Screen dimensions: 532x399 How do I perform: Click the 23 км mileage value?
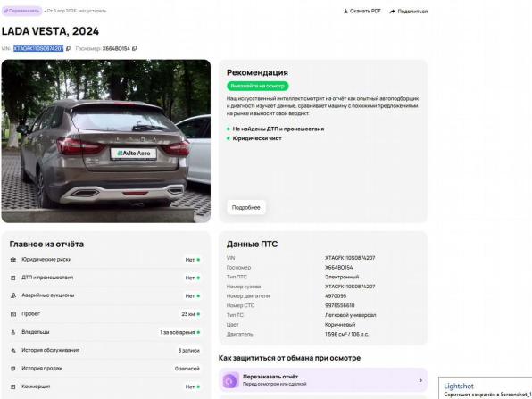[188, 314]
